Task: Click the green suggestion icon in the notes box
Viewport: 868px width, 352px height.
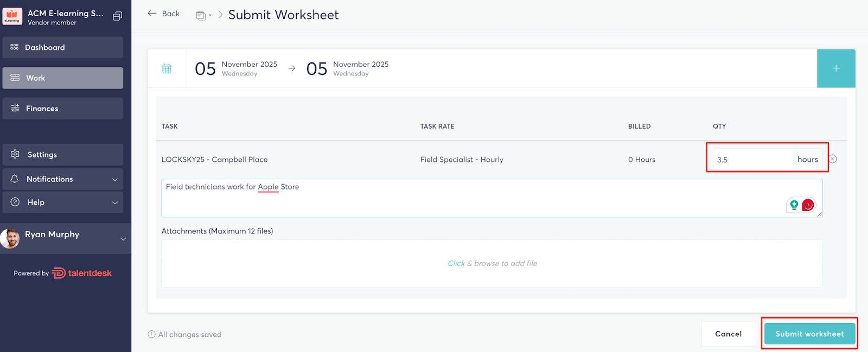Action: (x=794, y=205)
